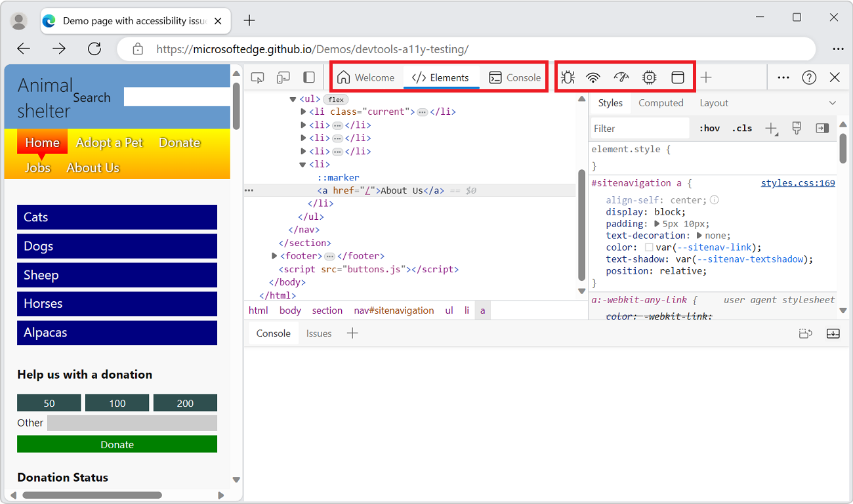Open the Application panel icon
This screenshot has width=853, height=504.
coord(678,77)
